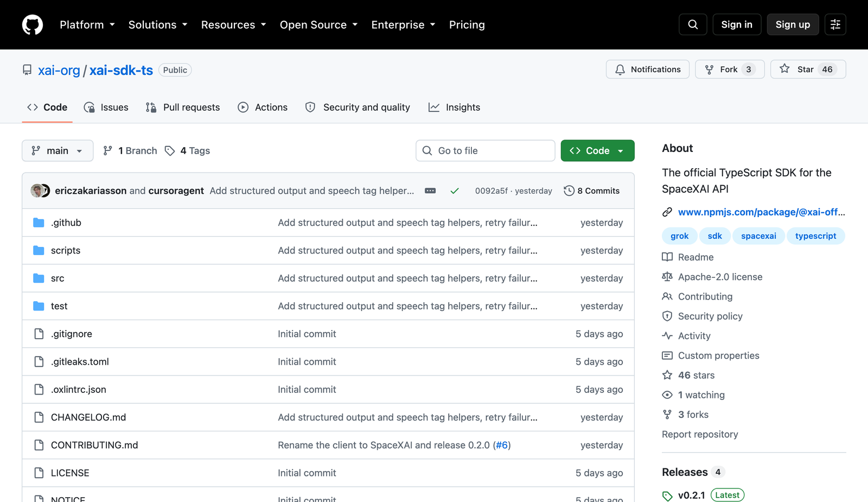This screenshot has width=868, height=502.
Task: Select the typescript topic tag
Action: [815, 236]
